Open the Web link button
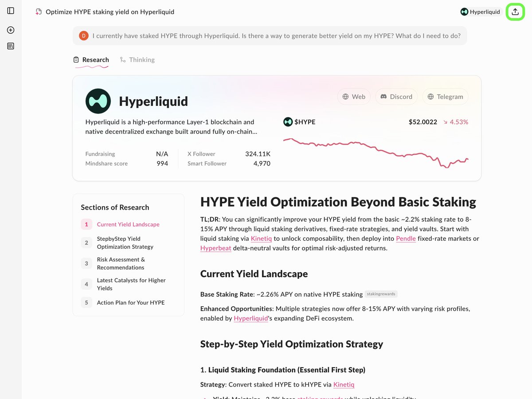The height and width of the screenshot is (399, 532). click(x=354, y=97)
